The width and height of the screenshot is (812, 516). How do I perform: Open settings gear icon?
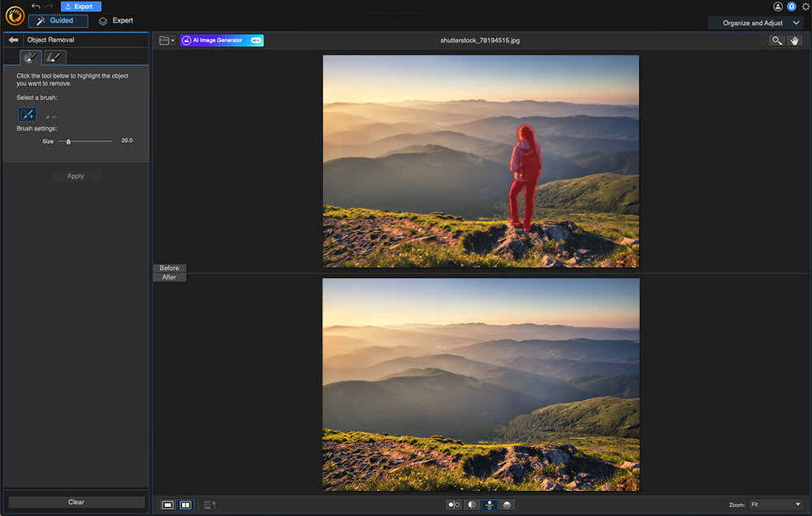(806, 6)
